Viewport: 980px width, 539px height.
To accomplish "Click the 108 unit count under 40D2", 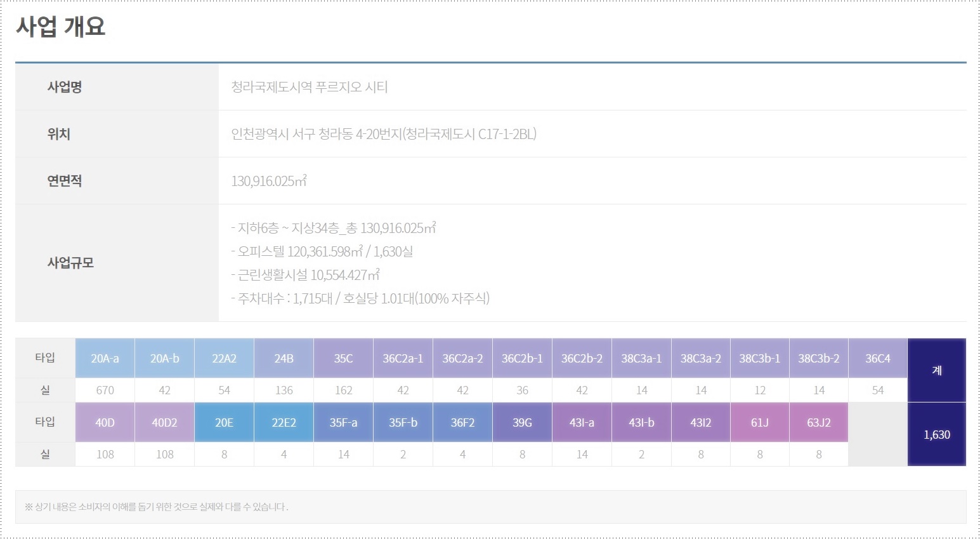I will [x=165, y=455].
